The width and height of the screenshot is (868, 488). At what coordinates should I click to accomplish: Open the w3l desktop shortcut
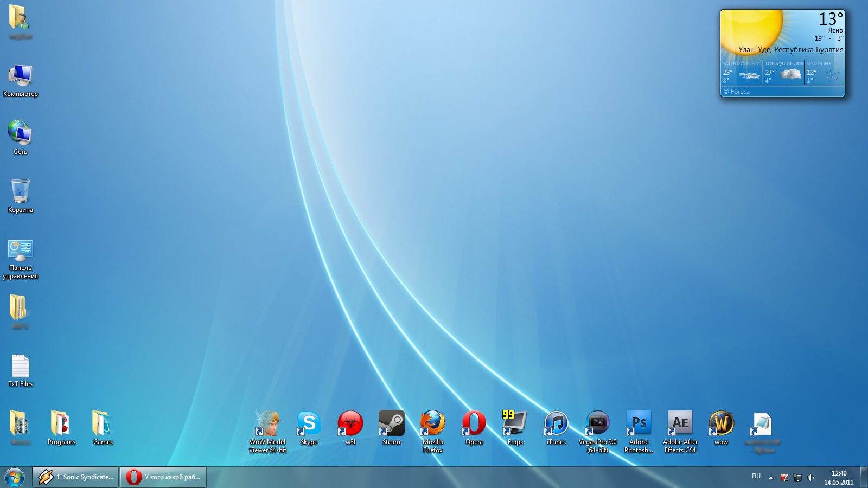(350, 424)
